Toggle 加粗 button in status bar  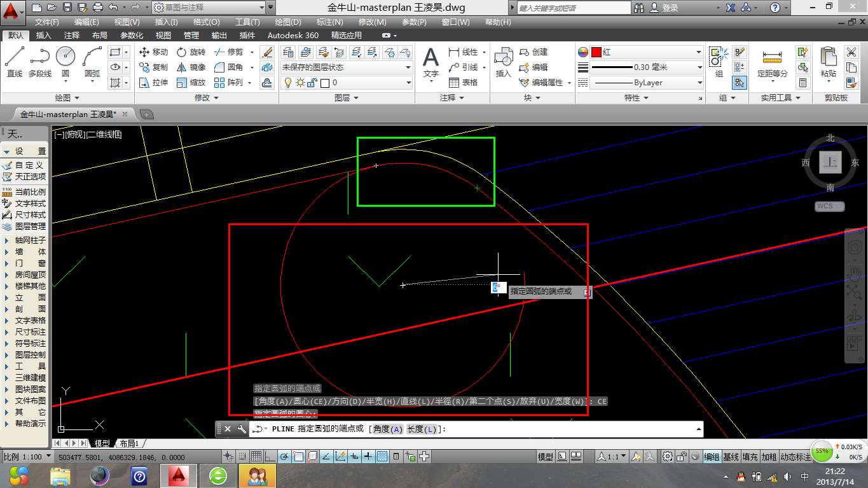pos(769,457)
